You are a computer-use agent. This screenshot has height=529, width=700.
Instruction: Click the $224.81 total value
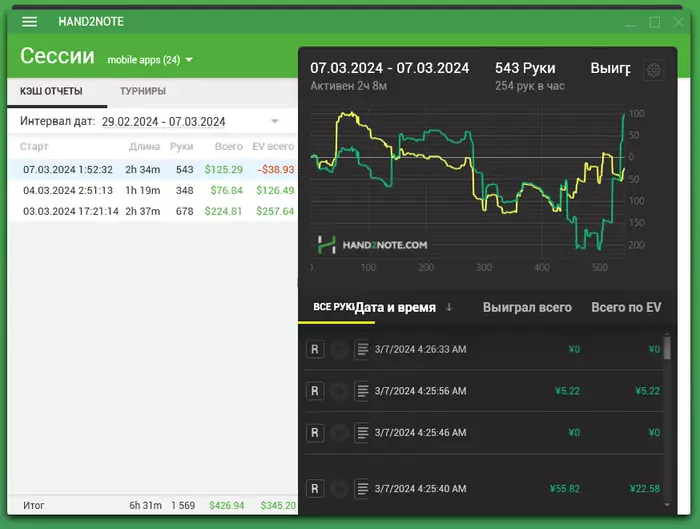point(223,211)
